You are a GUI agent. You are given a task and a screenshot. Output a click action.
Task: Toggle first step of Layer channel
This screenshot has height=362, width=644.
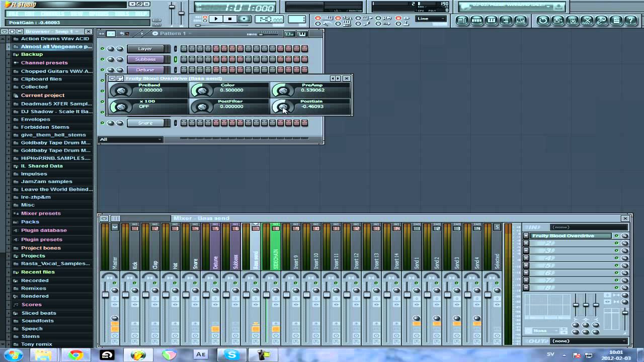pyautogui.click(x=184, y=49)
